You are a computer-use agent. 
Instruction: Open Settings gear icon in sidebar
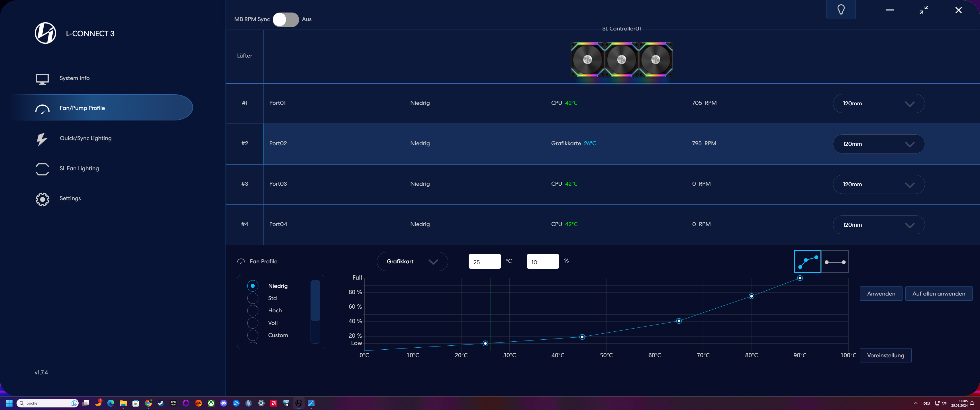tap(42, 199)
